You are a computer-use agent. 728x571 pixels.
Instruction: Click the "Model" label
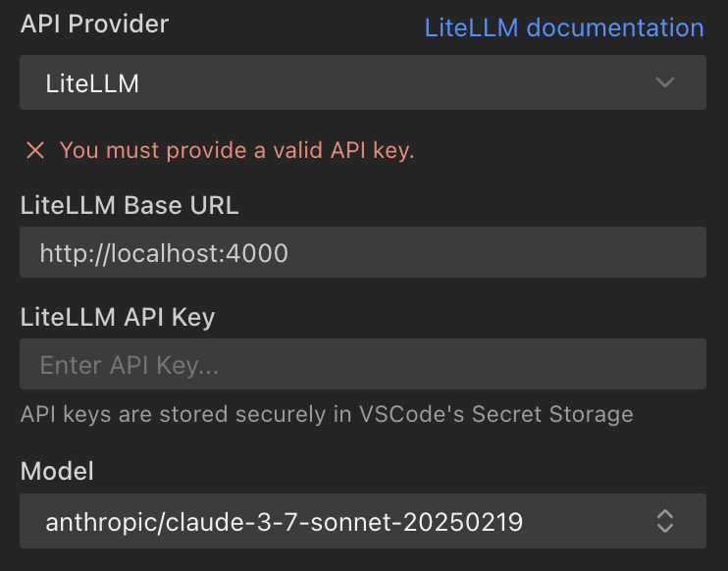(x=57, y=471)
